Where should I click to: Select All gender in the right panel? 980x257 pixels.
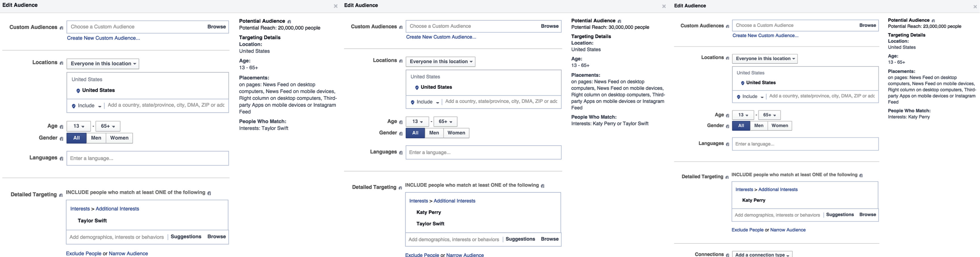coord(741,126)
